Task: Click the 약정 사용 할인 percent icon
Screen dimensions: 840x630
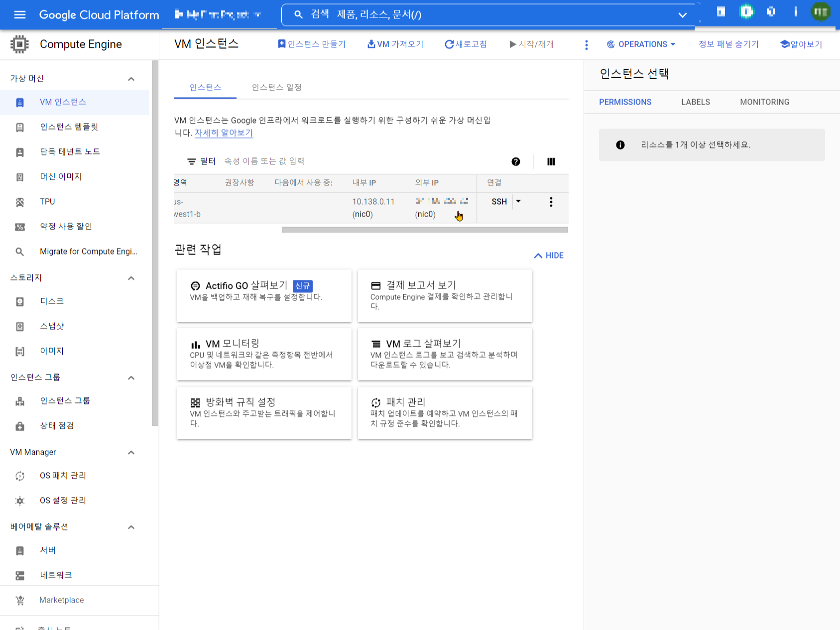Action: tap(20, 227)
